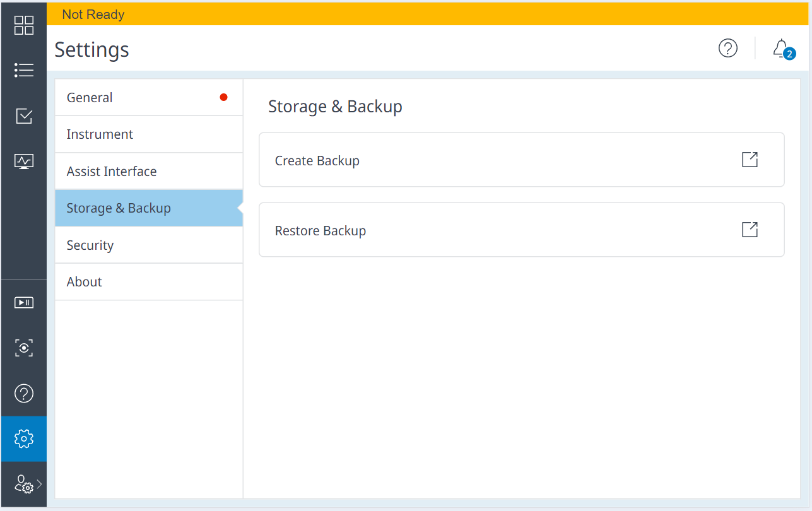The height and width of the screenshot is (511, 812).
Task: Select the Storage & Backup tab
Action: pos(149,208)
